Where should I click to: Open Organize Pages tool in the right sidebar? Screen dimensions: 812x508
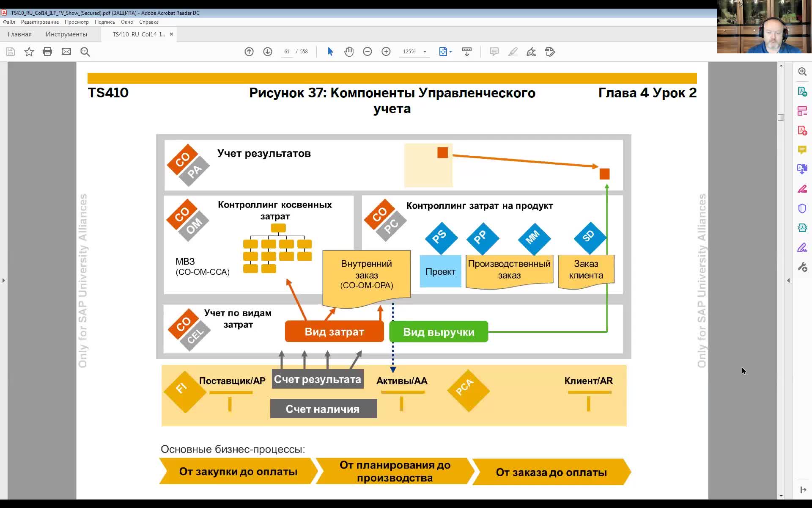pyautogui.click(x=802, y=111)
